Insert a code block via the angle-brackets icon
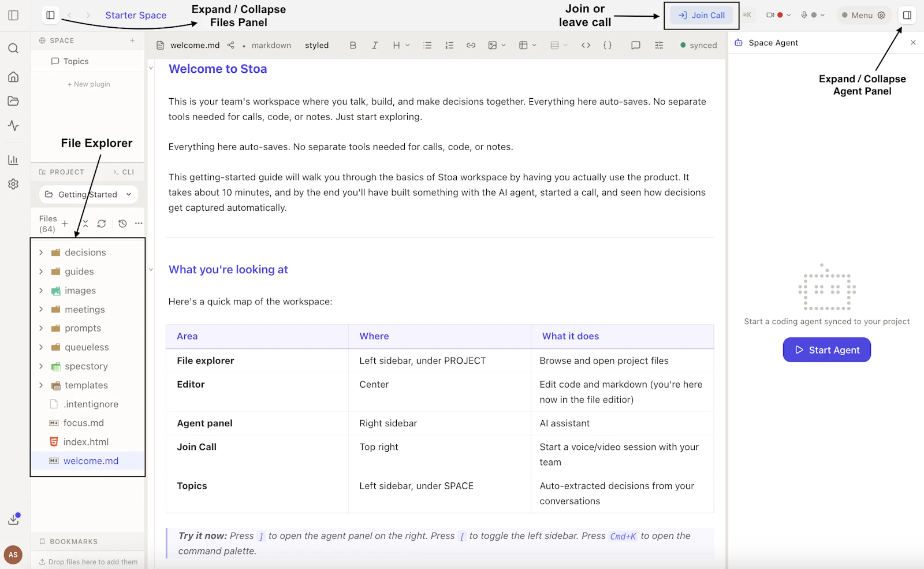 click(586, 45)
